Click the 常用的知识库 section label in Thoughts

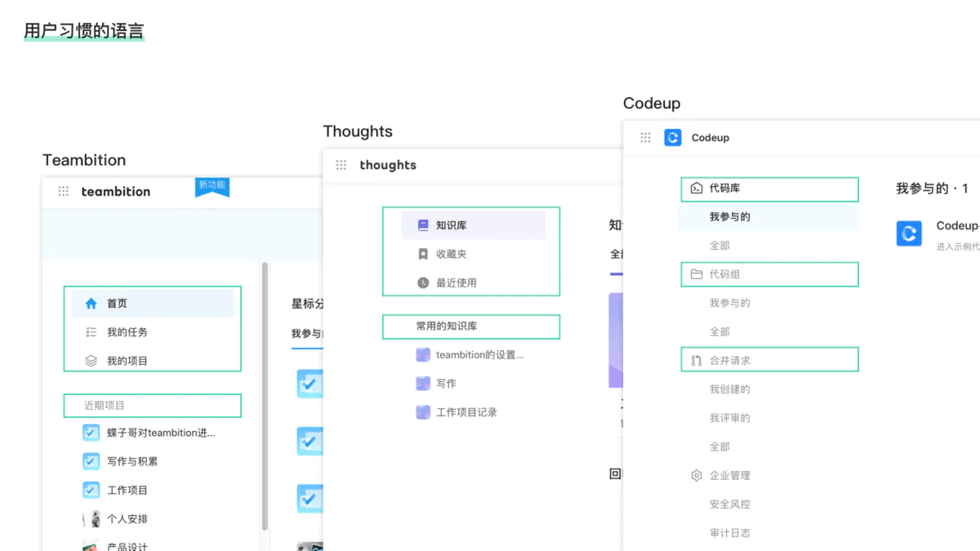tap(447, 327)
